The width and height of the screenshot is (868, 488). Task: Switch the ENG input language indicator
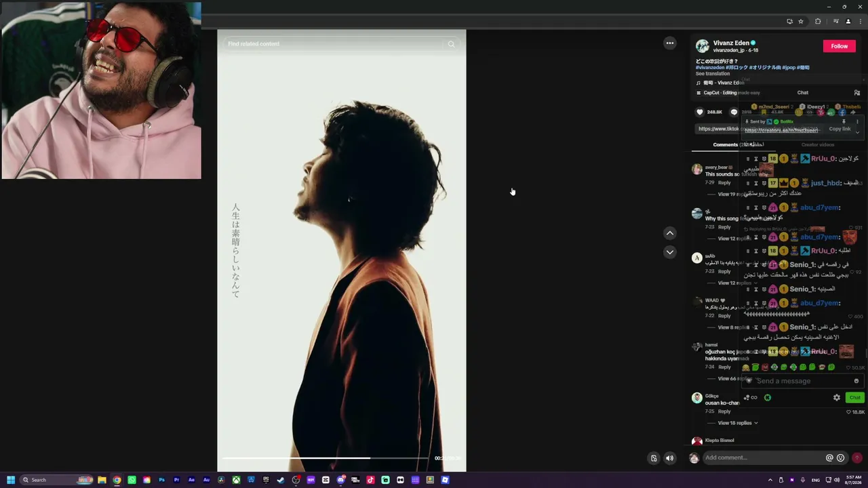tap(816, 480)
